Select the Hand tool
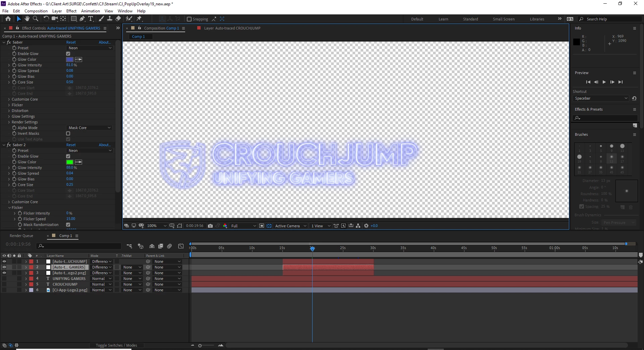This screenshot has width=644, height=350. point(27,19)
